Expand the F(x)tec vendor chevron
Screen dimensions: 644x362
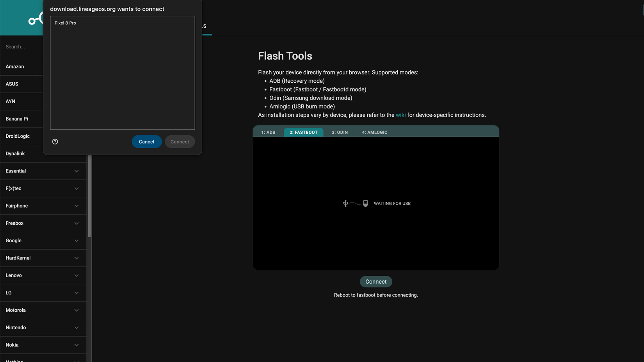[x=76, y=188]
